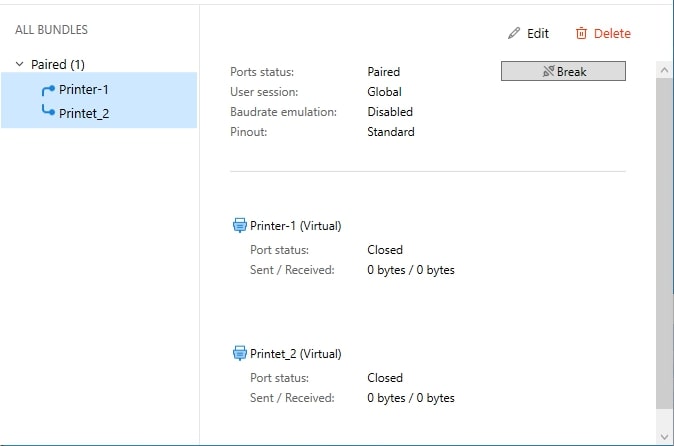Image resolution: width=674 pixels, height=446 pixels.
Task: Open Edit for the selected bundle
Action: [x=528, y=34]
